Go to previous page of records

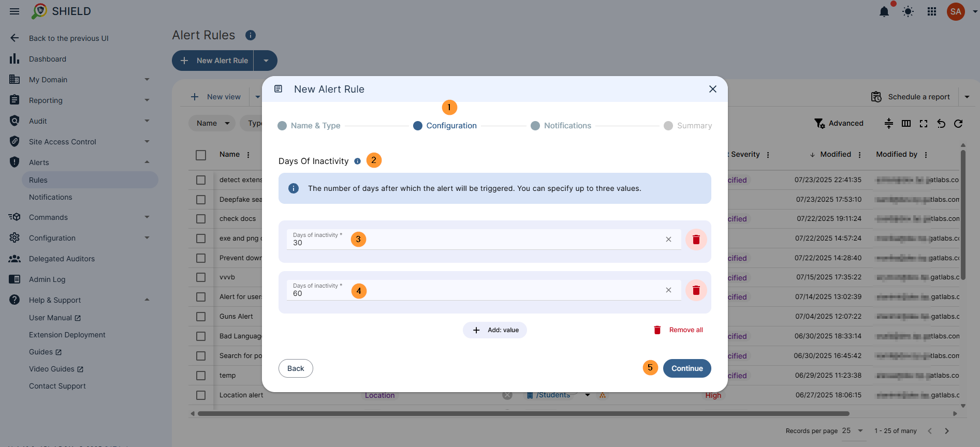coord(930,431)
